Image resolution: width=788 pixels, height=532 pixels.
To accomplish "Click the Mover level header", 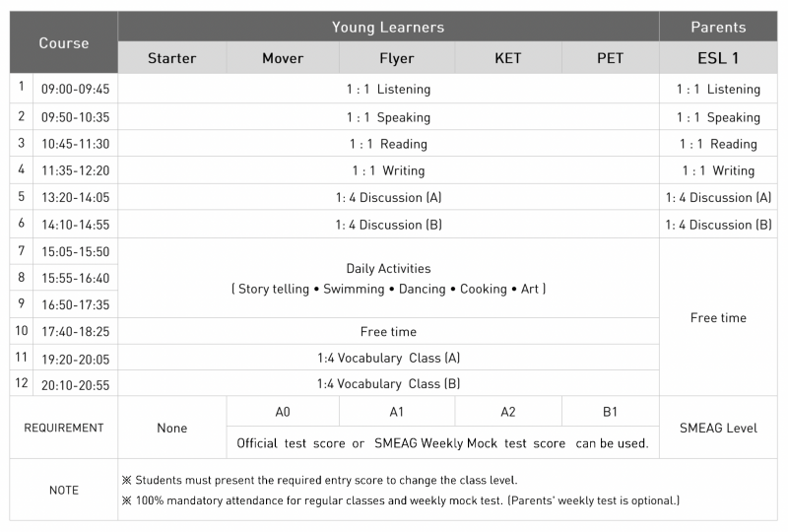I will (283, 58).
